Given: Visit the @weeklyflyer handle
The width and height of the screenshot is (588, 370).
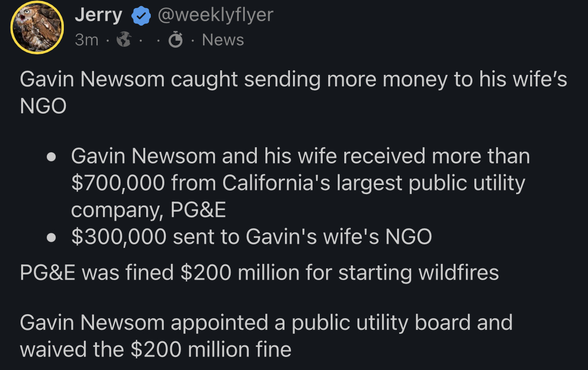Looking at the screenshot, I should pyautogui.click(x=215, y=15).
